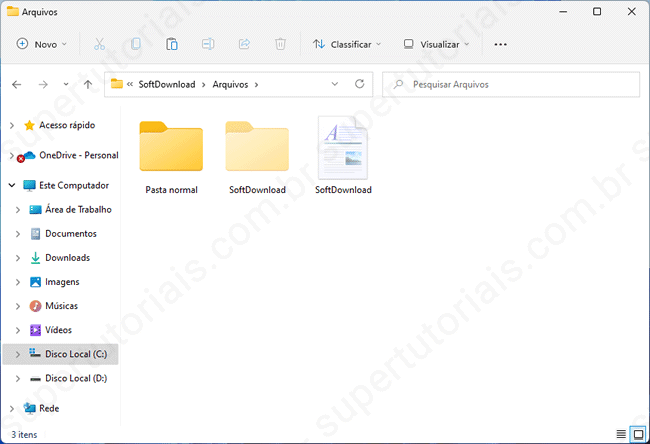The height and width of the screenshot is (444, 650).
Task: Switch to details list view
Action: pyautogui.click(x=621, y=434)
